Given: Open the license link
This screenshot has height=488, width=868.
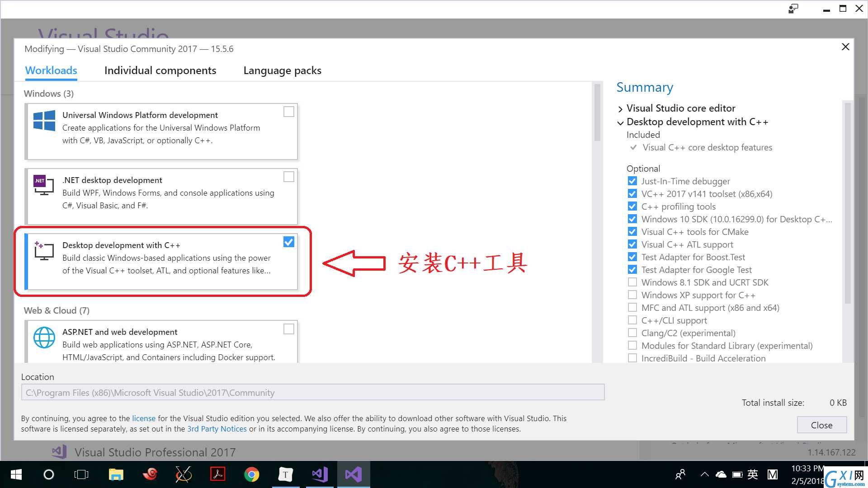Looking at the screenshot, I should pos(143,418).
